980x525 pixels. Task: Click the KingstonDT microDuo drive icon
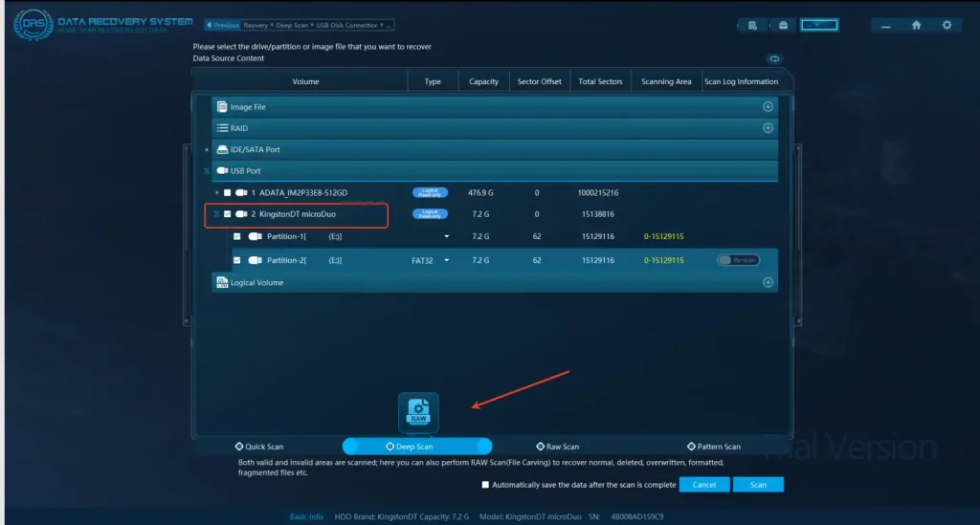coord(241,214)
